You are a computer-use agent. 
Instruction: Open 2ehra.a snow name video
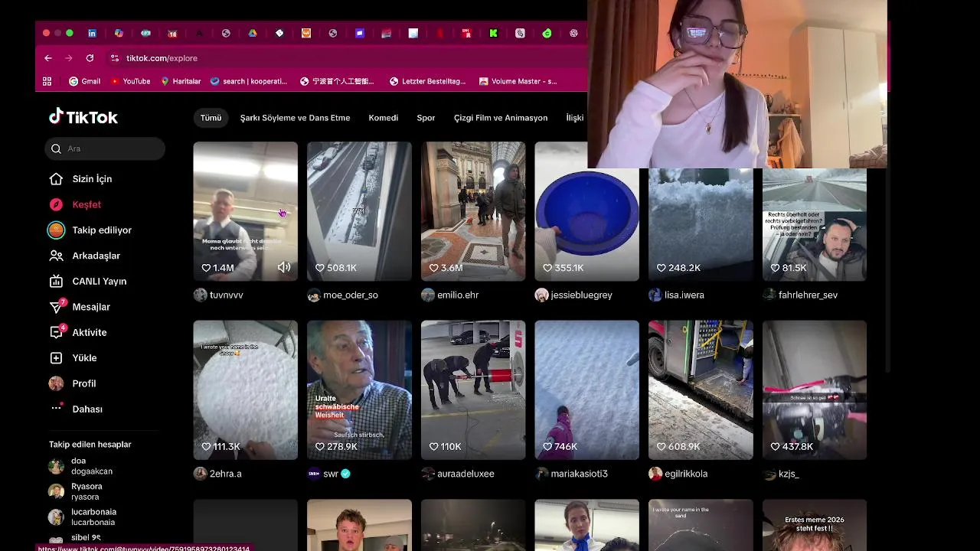[245, 390]
